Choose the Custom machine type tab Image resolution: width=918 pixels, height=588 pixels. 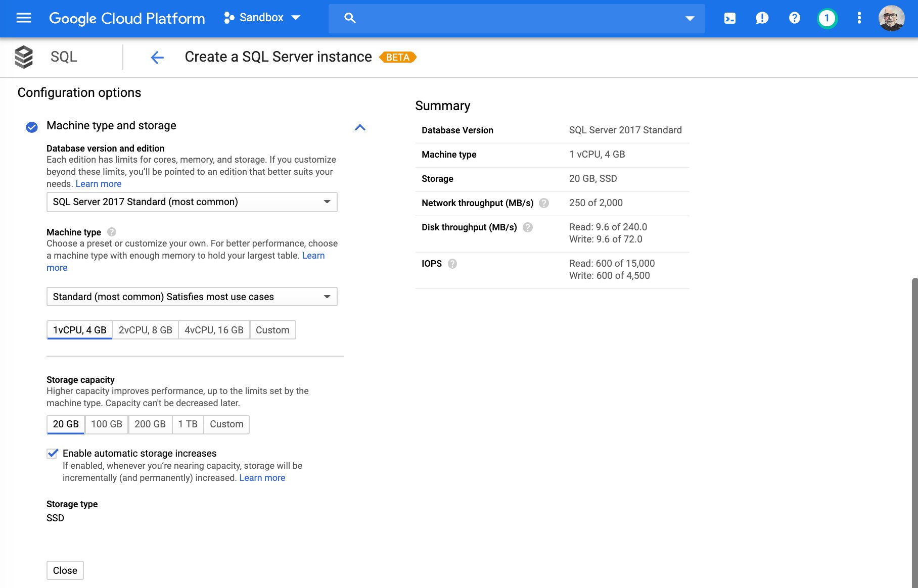tap(272, 330)
